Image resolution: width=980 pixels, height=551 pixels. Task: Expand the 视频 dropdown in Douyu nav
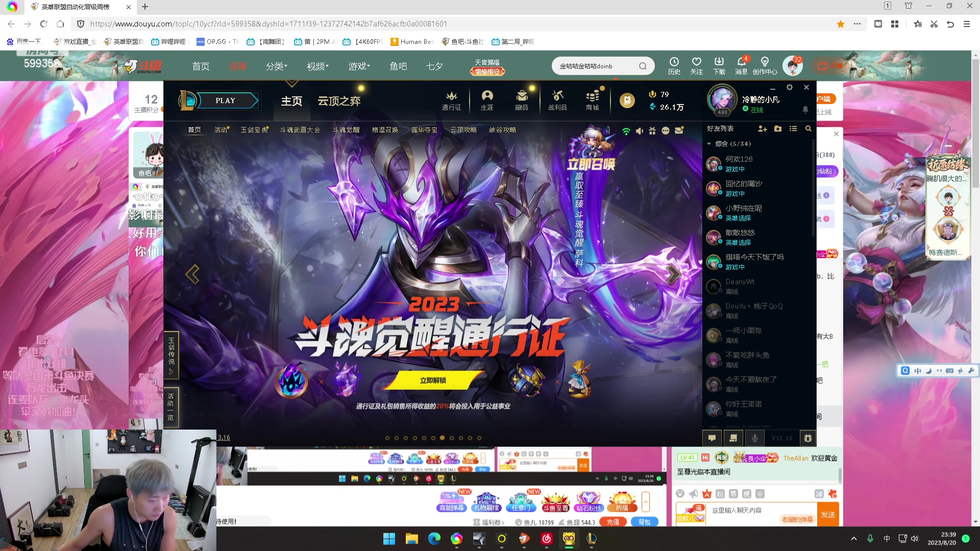tap(317, 66)
